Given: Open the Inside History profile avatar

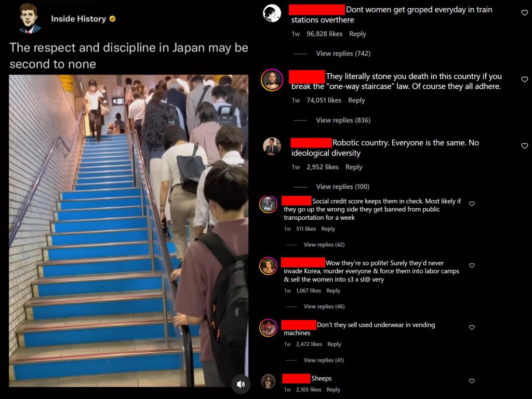Looking at the screenshot, I should click(x=30, y=18).
